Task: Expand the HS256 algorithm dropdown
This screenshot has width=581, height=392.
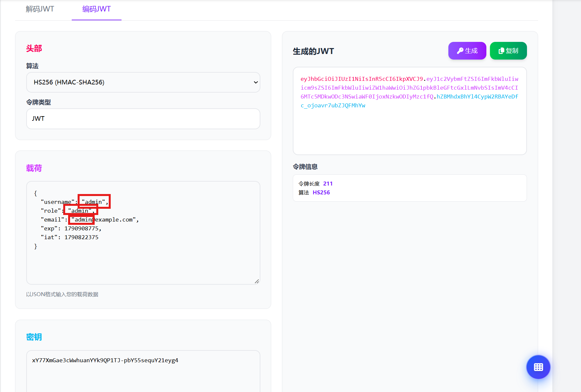Action: (x=143, y=82)
